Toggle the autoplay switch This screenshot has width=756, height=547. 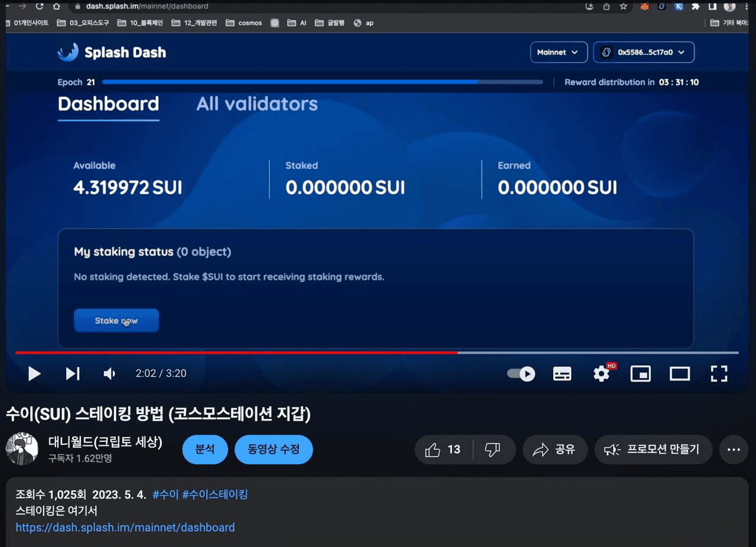pos(521,374)
